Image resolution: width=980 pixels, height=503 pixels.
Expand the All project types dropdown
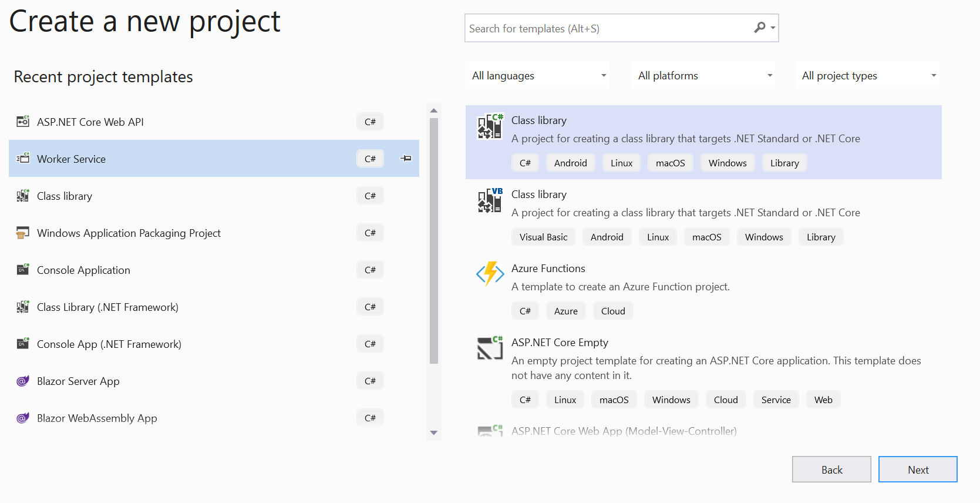[x=868, y=76]
